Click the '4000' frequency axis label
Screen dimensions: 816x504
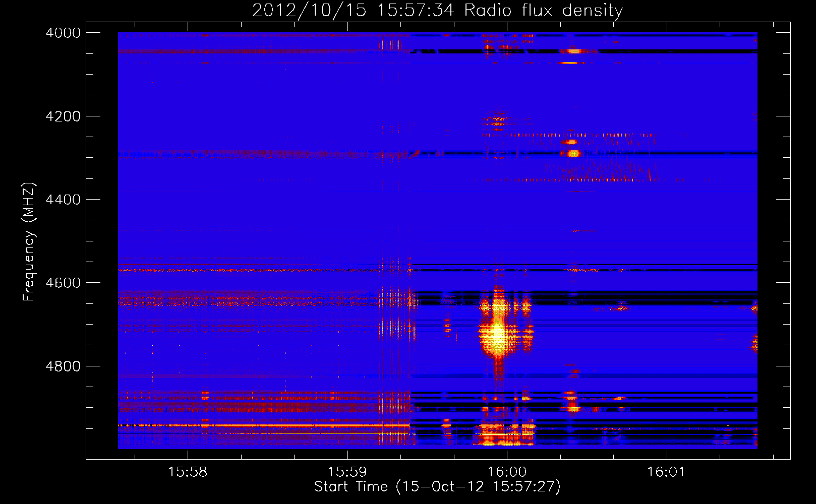(x=63, y=33)
